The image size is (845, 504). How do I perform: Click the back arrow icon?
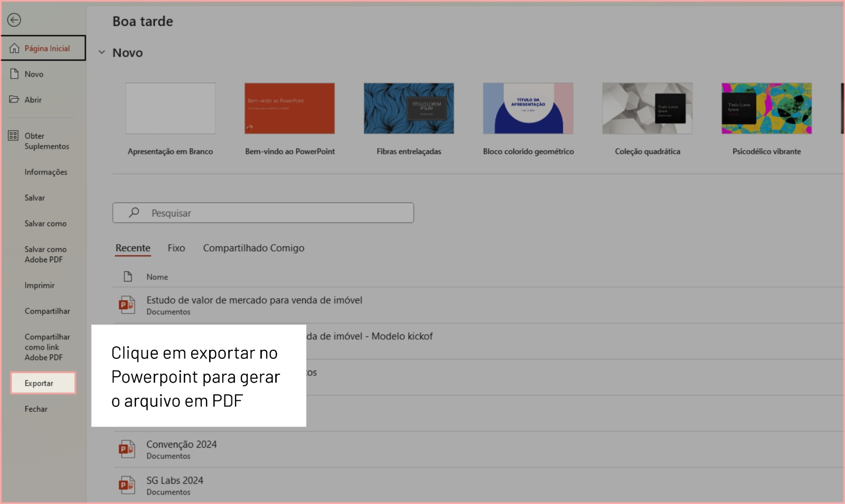14,20
